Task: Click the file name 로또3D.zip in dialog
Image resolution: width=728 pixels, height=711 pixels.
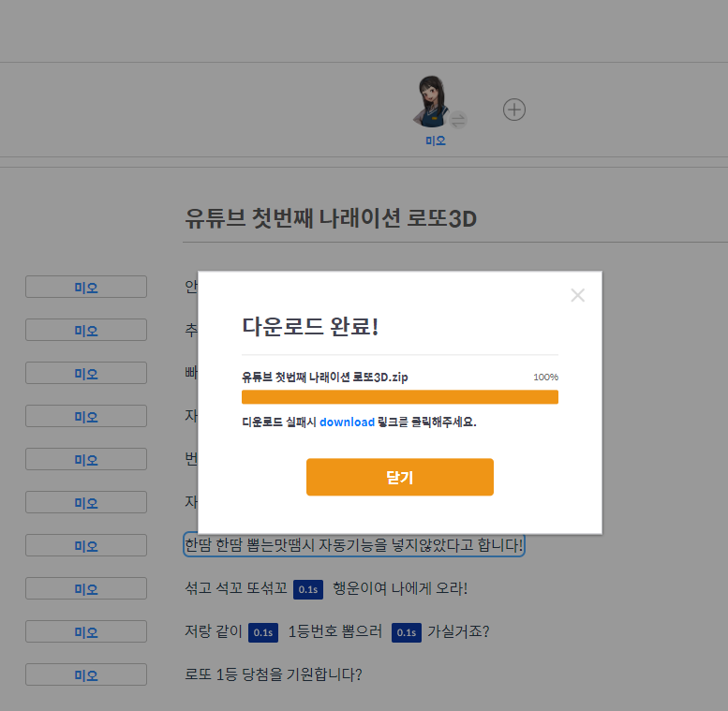Action: (325, 378)
